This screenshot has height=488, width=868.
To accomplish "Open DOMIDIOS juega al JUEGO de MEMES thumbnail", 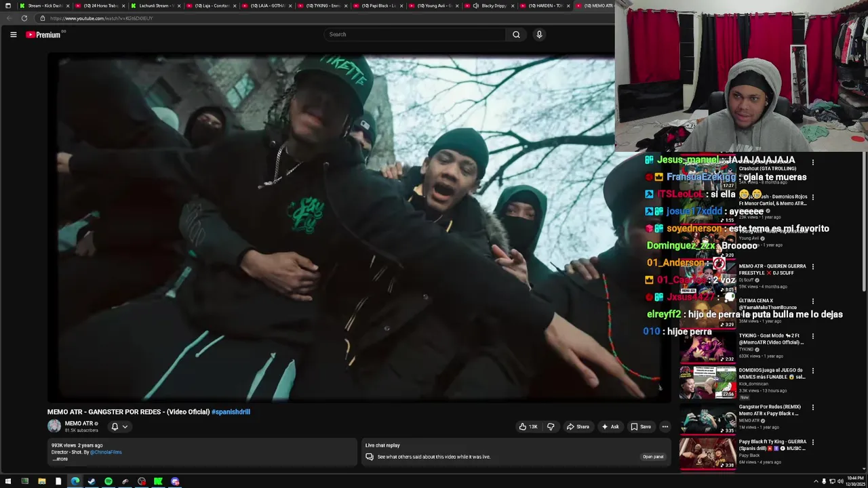I will tap(707, 382).
